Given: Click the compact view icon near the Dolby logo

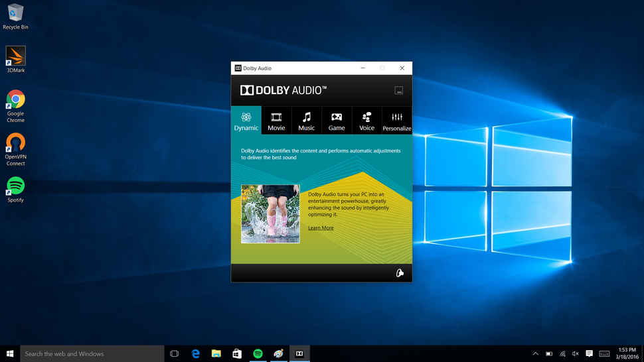Looking at the screenshot, I should [x=398, y=90].
